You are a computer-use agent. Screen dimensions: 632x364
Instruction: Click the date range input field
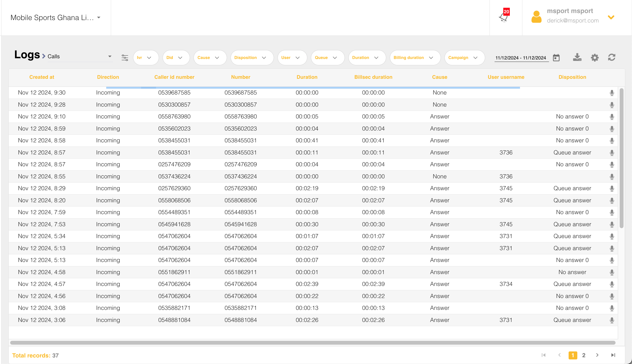[x=521, y=58]
